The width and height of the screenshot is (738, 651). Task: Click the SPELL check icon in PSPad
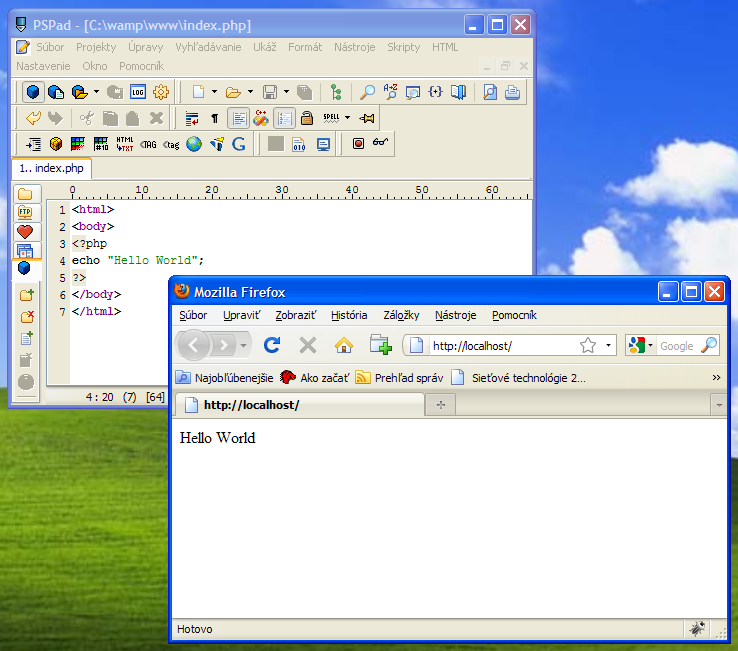point(331,118)
